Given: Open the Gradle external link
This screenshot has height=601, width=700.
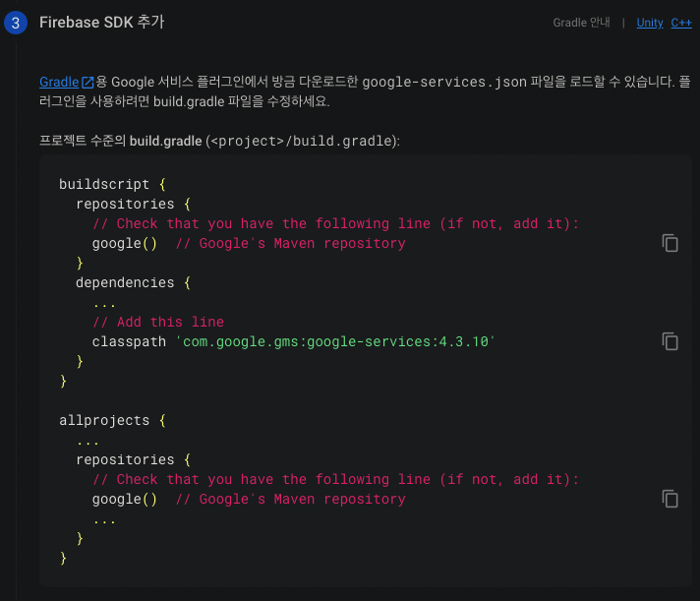Looking at the screenshot, I should pos(59,83).
